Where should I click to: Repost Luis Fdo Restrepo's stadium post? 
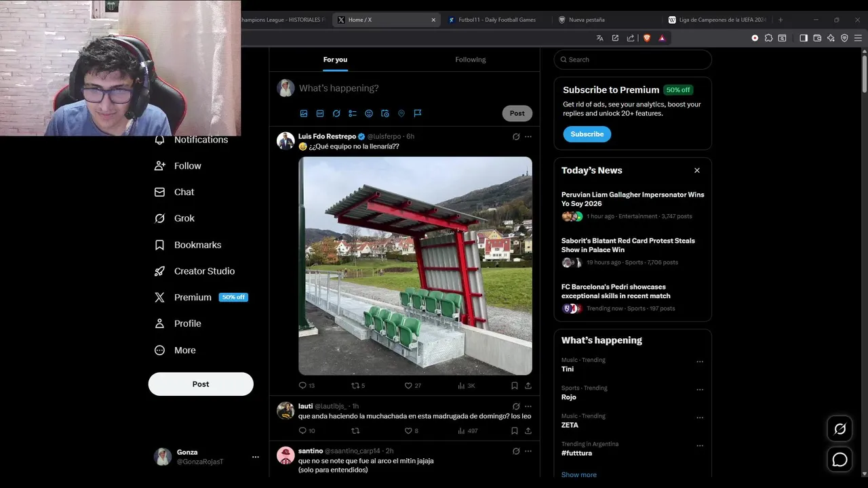click(x=358, y=386)
